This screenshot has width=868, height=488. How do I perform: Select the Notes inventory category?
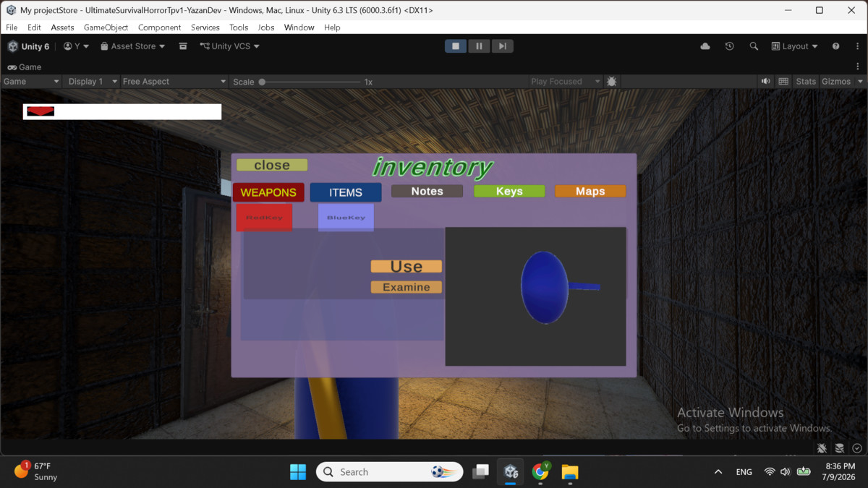coord(427,192)
